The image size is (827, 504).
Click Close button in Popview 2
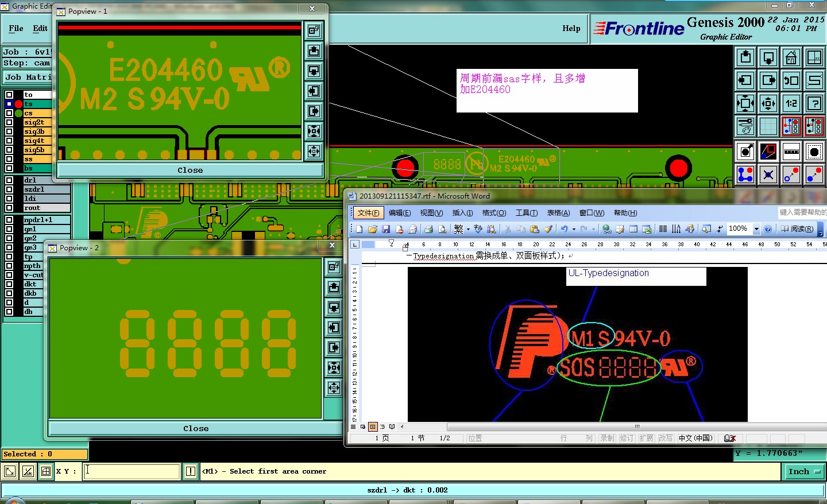coord(196,428)
